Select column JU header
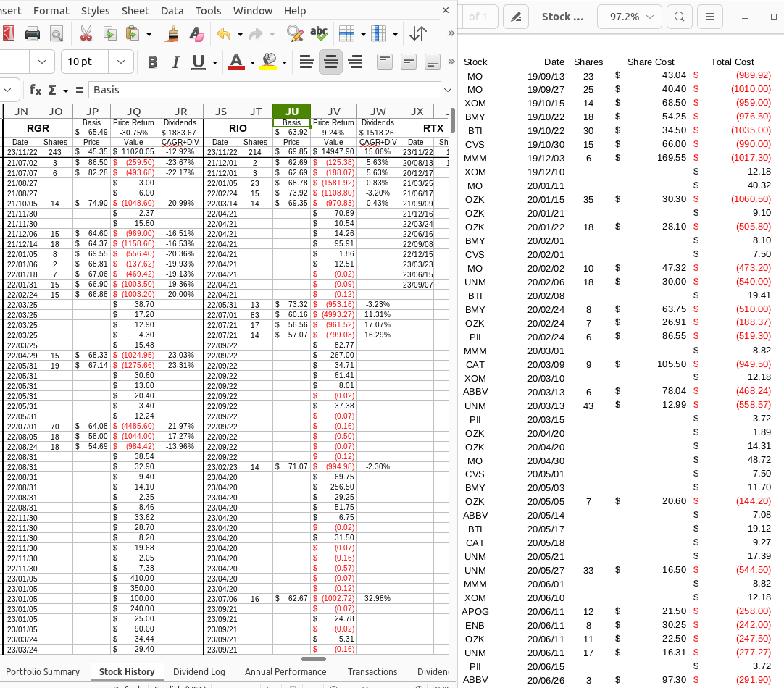784x688 pixels. click(291, 112)
